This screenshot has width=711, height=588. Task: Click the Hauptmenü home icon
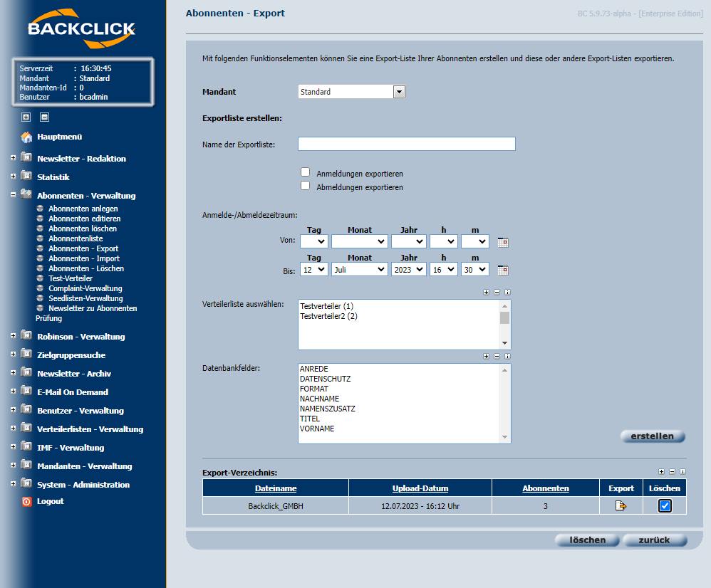coord(27,137)
